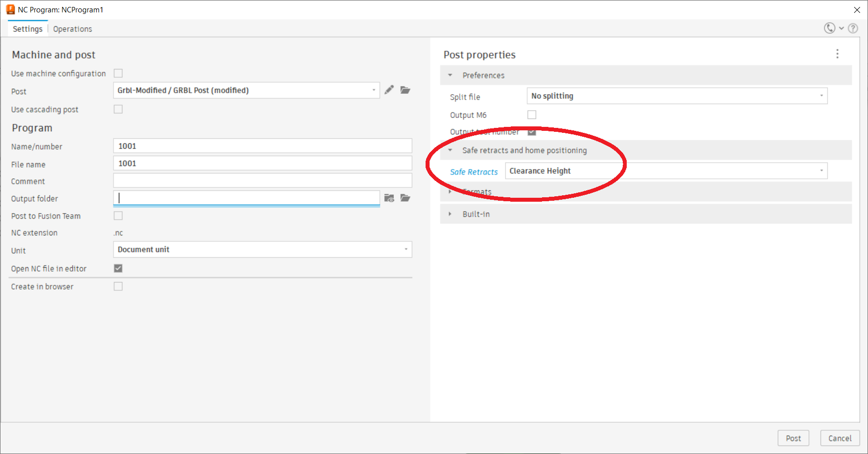Click the Post button
The image size is (868, 454).
(793, 438)
